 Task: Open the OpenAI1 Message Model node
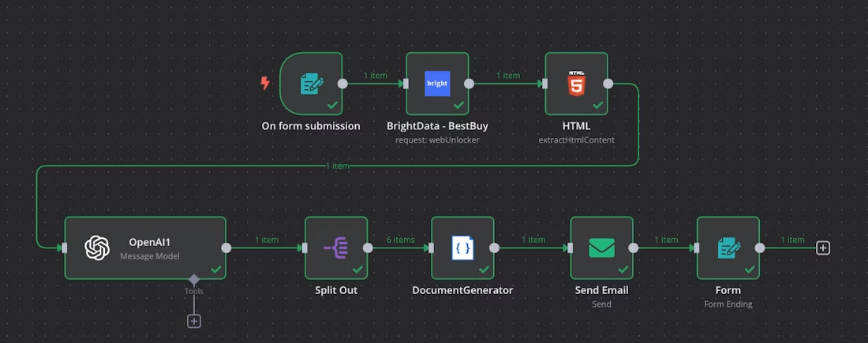click(145, 248)
